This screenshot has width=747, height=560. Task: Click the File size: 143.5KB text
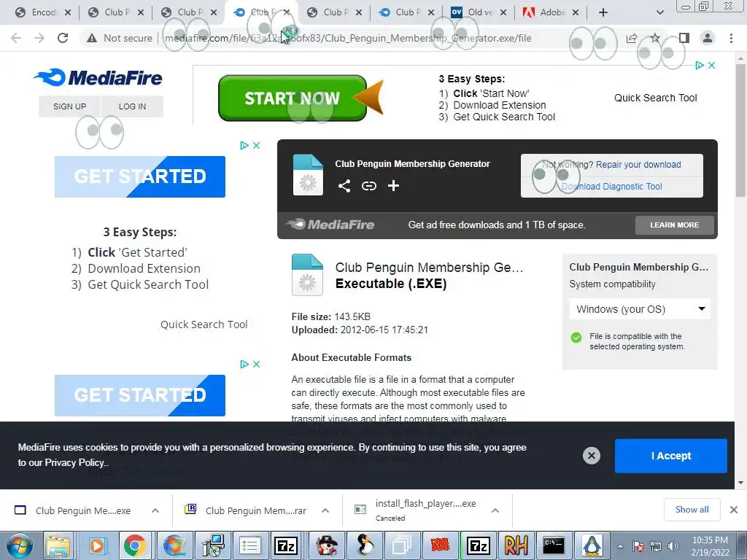[331, 316]
